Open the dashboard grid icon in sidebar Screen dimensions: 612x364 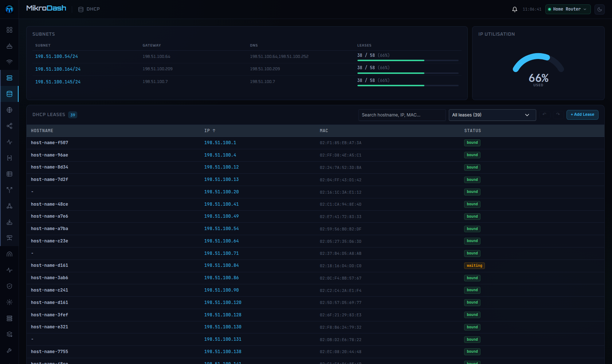pos(9,30)
